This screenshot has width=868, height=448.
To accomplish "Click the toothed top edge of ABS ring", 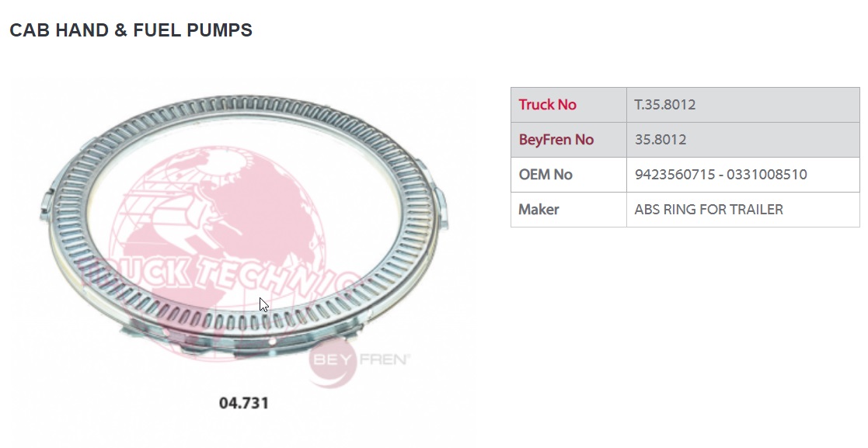I will [243, 104].
